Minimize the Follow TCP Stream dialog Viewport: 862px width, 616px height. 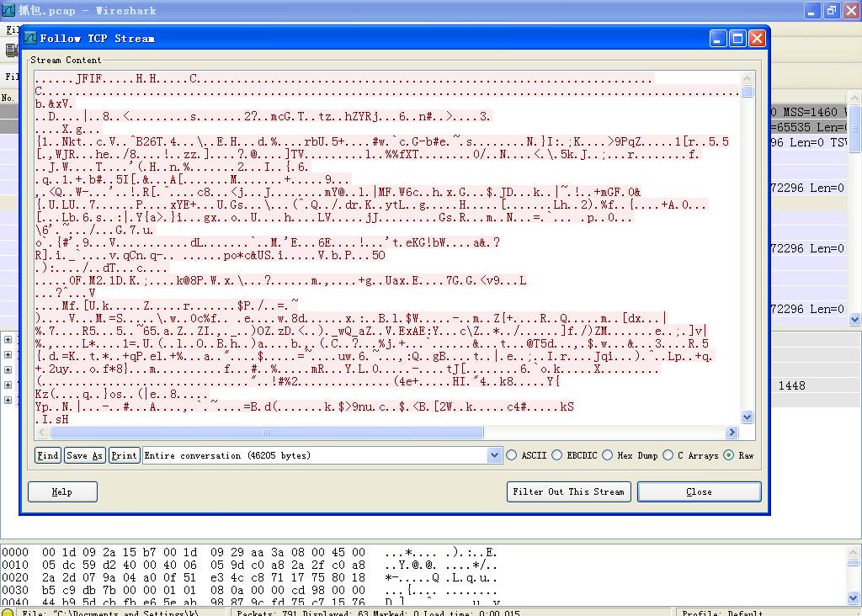pos(717,38)
